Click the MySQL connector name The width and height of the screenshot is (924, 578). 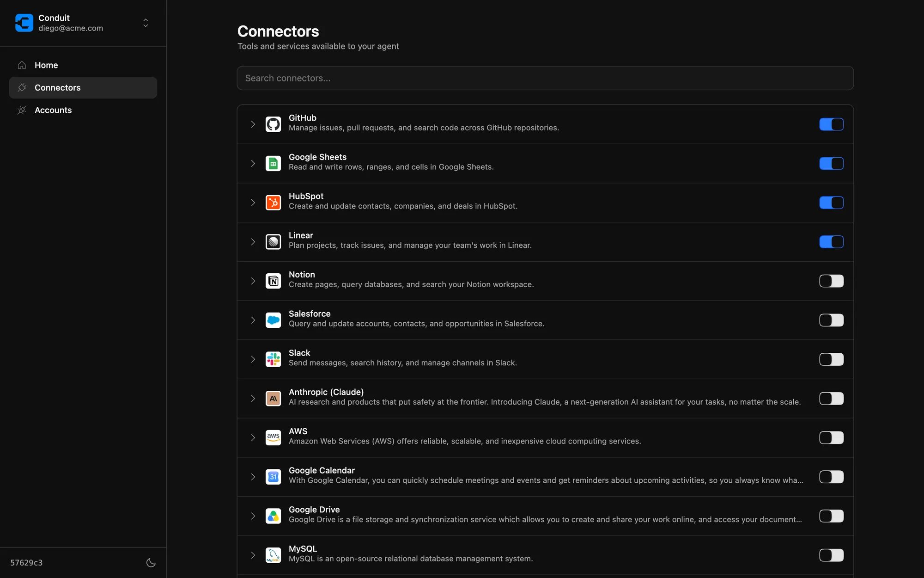tap(303, 549)
